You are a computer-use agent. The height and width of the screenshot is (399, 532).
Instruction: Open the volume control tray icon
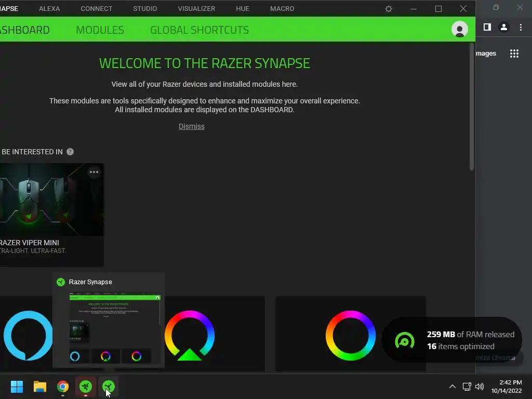tap(480, 387)
